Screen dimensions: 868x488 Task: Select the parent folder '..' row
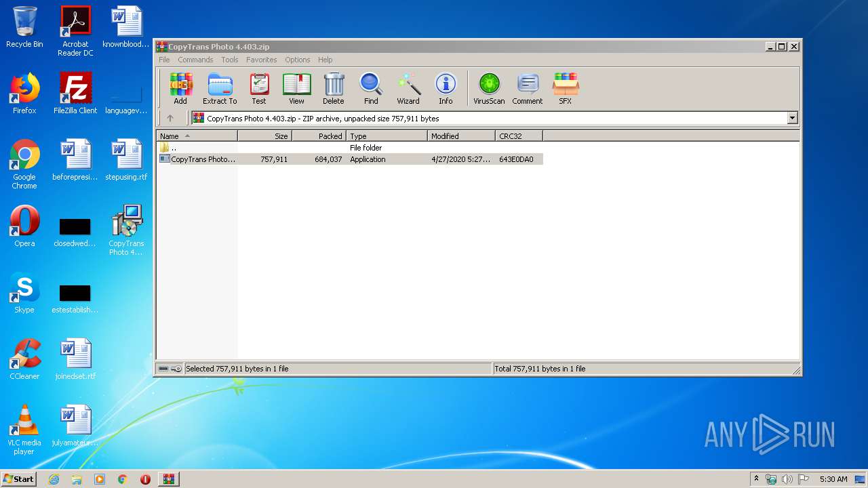(350, 148)
